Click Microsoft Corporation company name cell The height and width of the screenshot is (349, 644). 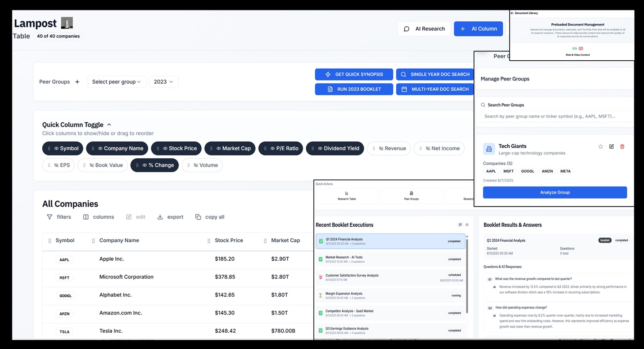(126, 277)
